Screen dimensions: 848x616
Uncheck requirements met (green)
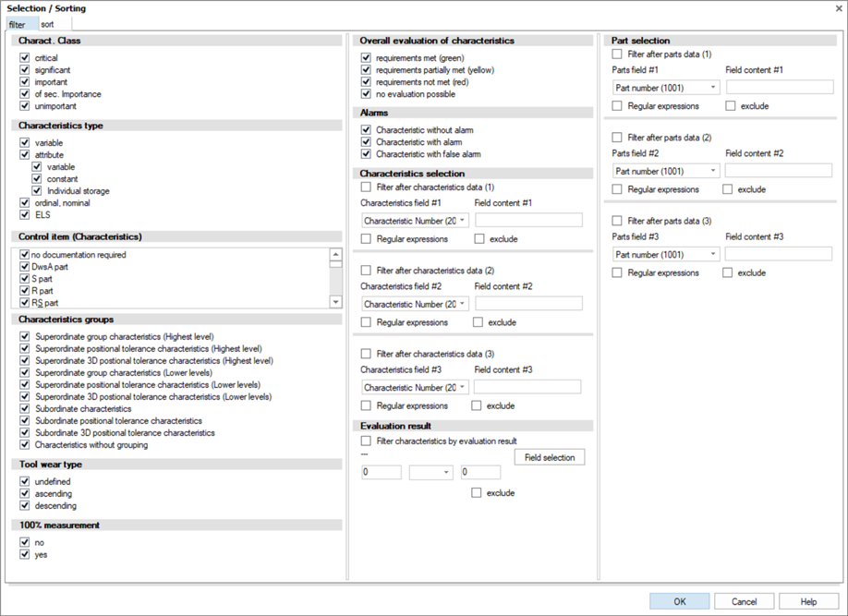coord(366,57)
